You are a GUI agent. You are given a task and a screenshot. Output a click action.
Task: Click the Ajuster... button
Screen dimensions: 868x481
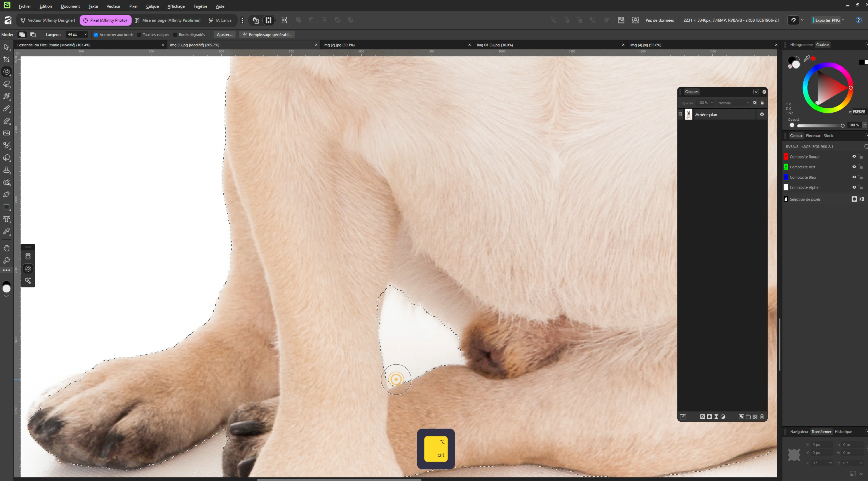(x=224, y=35)
